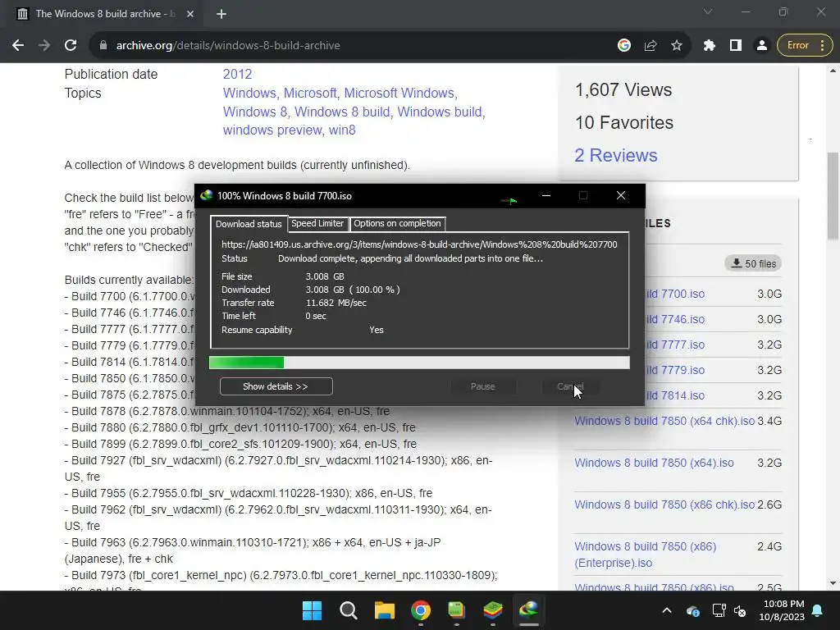This screenshot has width=840, height=630.
Task: Select the text "10 Favorites"
Action: 624,123
